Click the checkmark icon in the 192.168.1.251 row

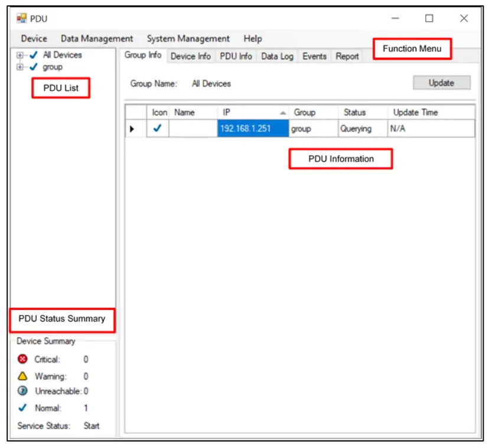[x=157, y=128]
